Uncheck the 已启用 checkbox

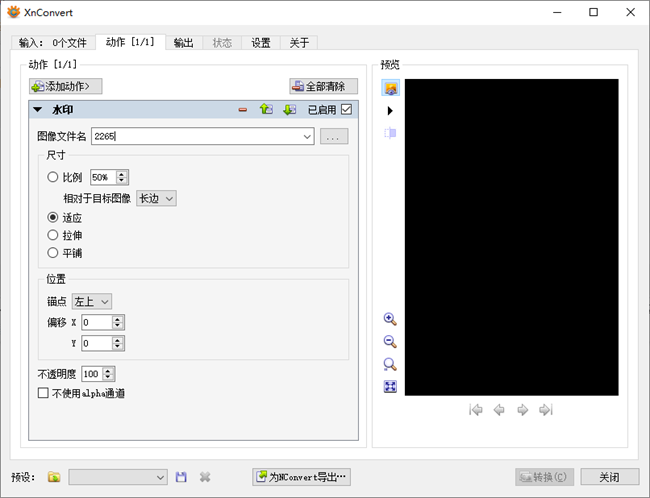tap(347, 110)
